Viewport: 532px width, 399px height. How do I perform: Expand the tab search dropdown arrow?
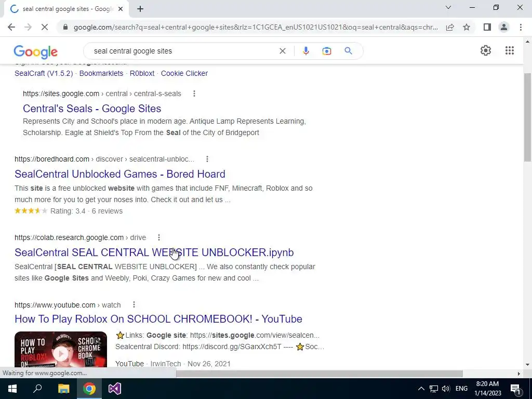(448, 7)
